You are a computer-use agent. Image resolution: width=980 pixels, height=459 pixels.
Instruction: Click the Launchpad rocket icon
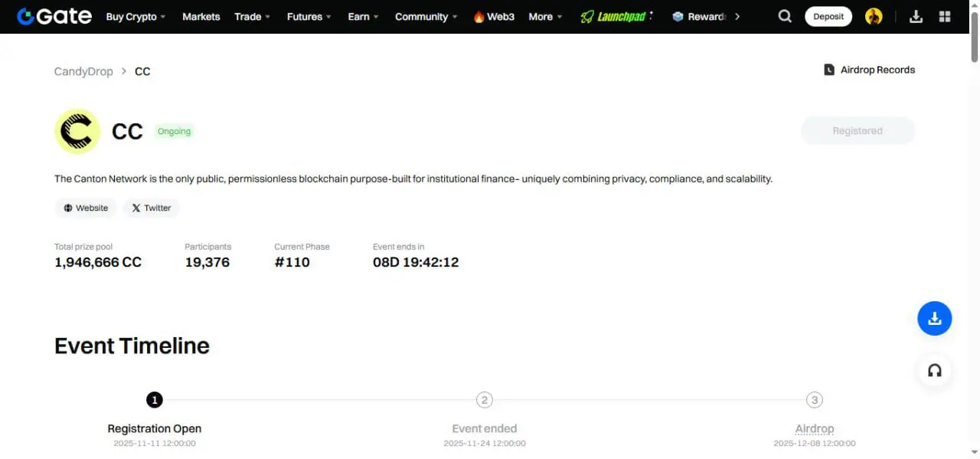[x=587, y=16]
